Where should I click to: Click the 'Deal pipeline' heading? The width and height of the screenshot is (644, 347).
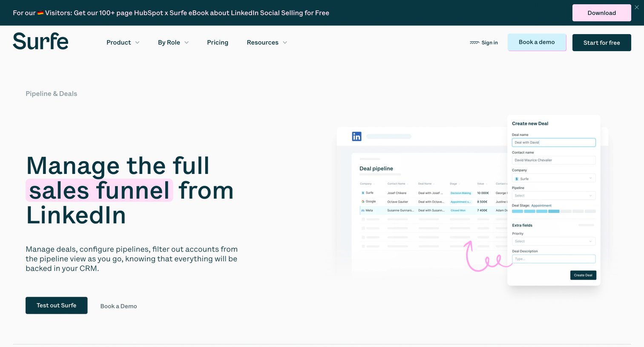[x=376, y=169]
